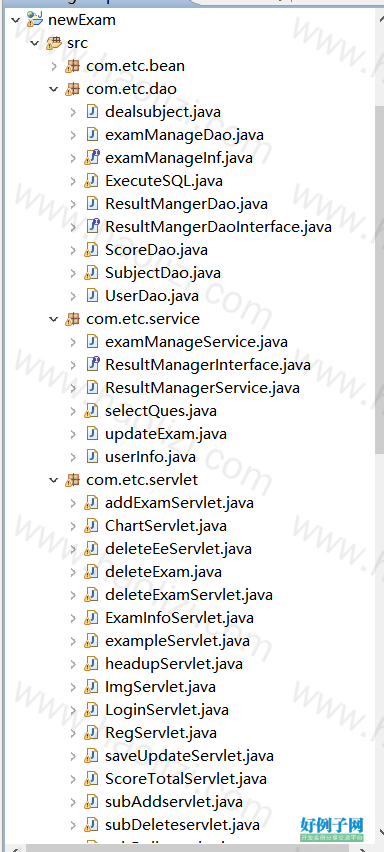This screenshot has width=384, height=852.
Task: Click the ExecuteSQL.java file icon
Action: tap(91, 181)
